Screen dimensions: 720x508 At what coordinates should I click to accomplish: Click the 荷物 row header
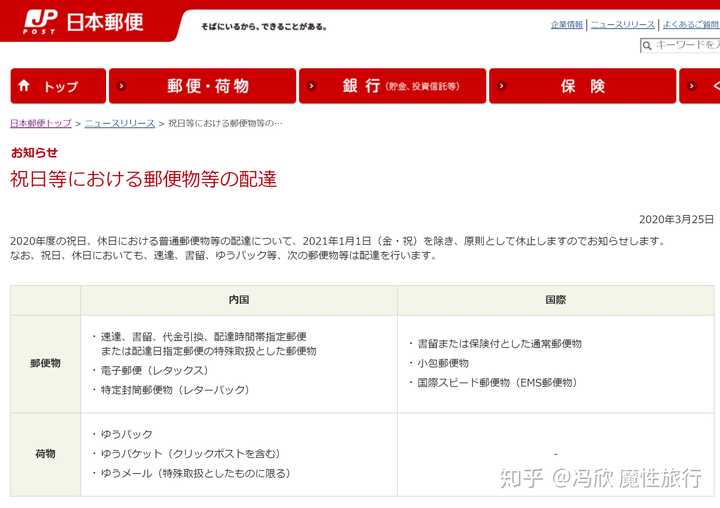point(45,454)
